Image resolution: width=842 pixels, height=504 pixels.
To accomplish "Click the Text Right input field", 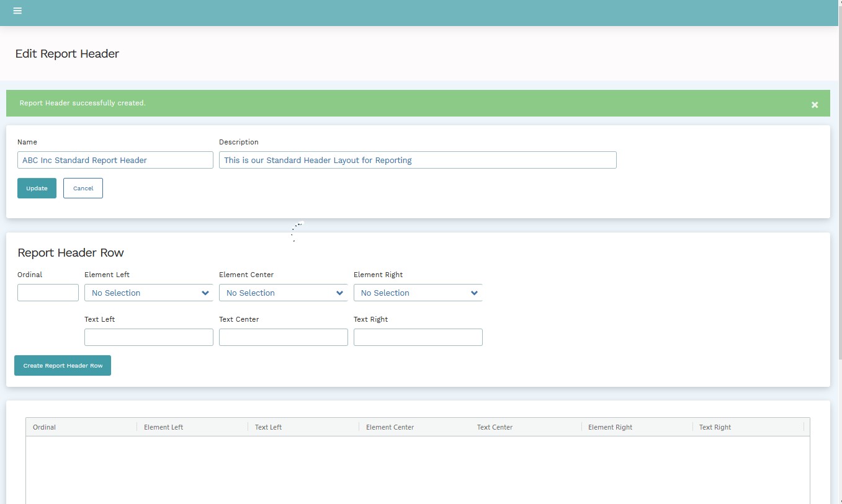I will click(x=418, y=337).
